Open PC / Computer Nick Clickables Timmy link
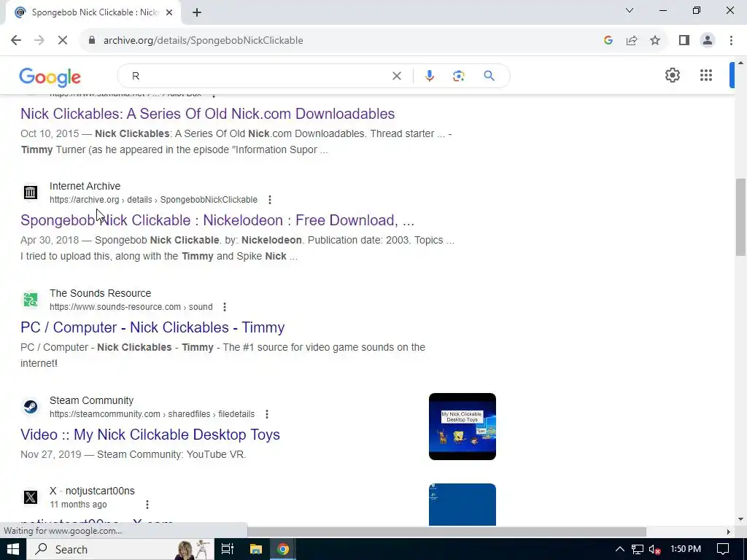The height and width of the screenshot is (560, 747). (152, 327)
